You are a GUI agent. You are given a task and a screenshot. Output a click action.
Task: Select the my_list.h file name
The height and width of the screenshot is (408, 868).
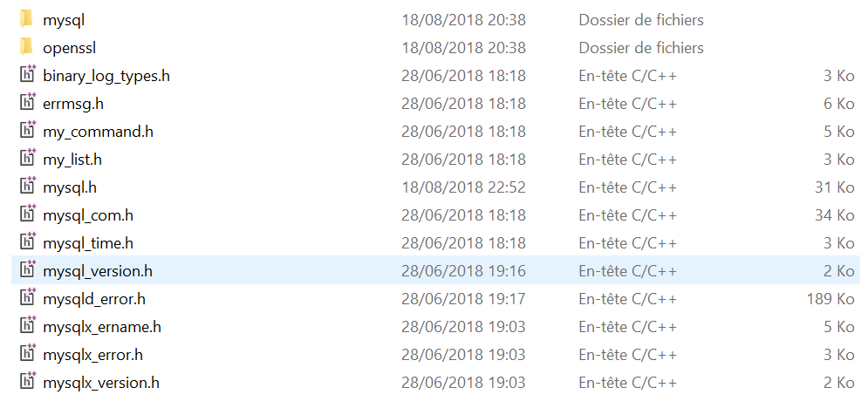pos(72,160)
